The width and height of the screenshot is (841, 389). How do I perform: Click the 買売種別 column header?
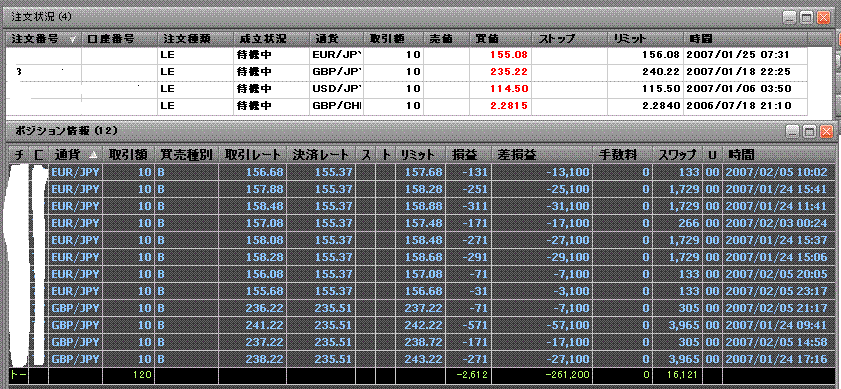click(187, 155)
